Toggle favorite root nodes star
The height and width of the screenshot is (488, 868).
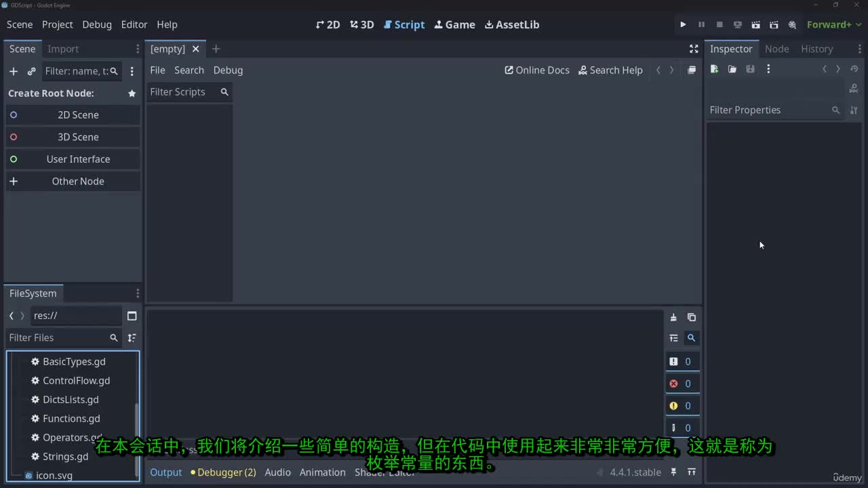pyautogui.click(x=132, y=94)
